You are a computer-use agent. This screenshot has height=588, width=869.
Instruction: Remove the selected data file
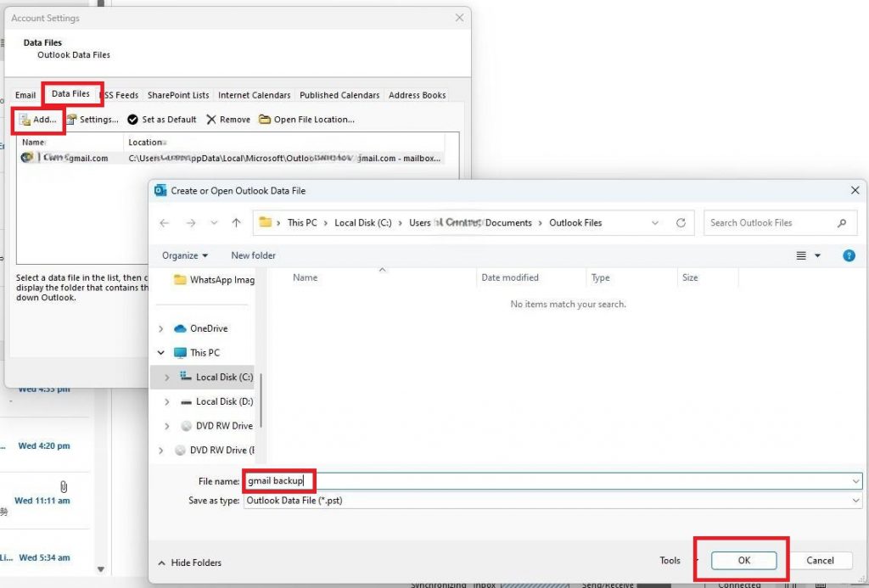[x=228, y=119]
